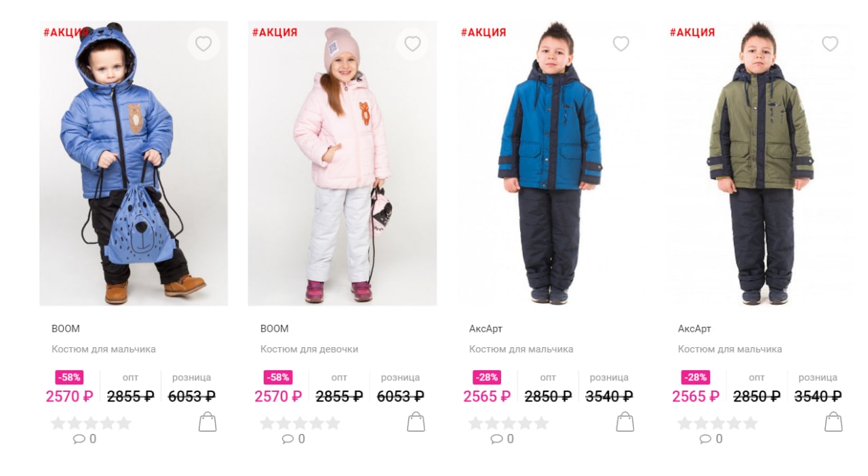Click heart icon on green АксАрт suit
The width and height of the screenshot is (868, 476).
[x=830, y=44]
